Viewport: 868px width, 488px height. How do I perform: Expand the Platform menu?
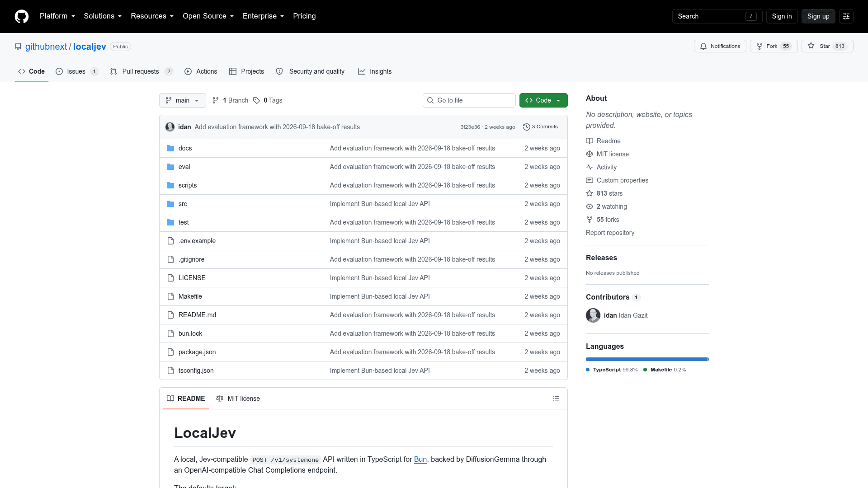[x=57, y=16]
